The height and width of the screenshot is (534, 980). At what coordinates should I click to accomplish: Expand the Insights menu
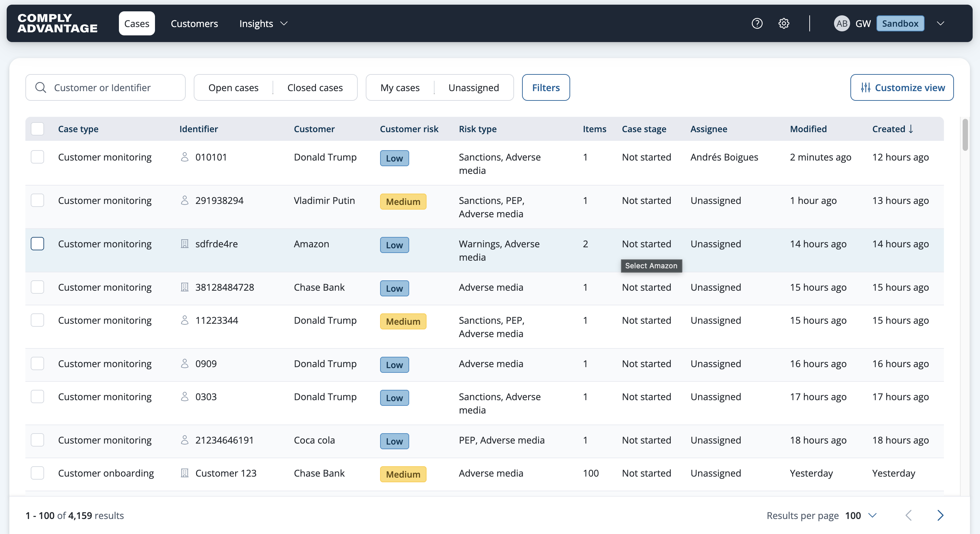pos(263,24)
